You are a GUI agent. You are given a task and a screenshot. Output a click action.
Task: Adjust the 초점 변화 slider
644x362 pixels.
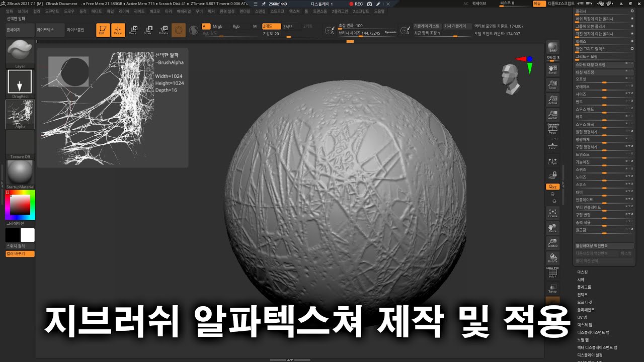pos(367,26)
